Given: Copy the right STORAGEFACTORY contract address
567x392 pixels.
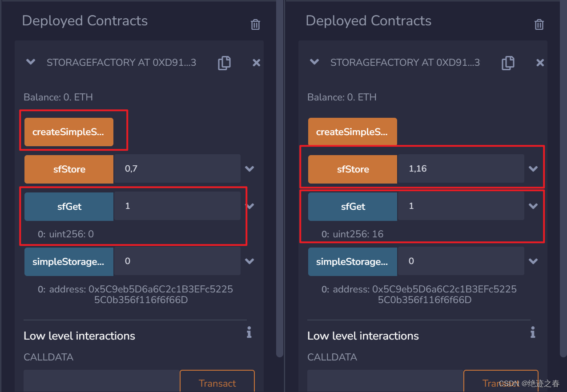Looking at the screenshot, I should 508,63.
